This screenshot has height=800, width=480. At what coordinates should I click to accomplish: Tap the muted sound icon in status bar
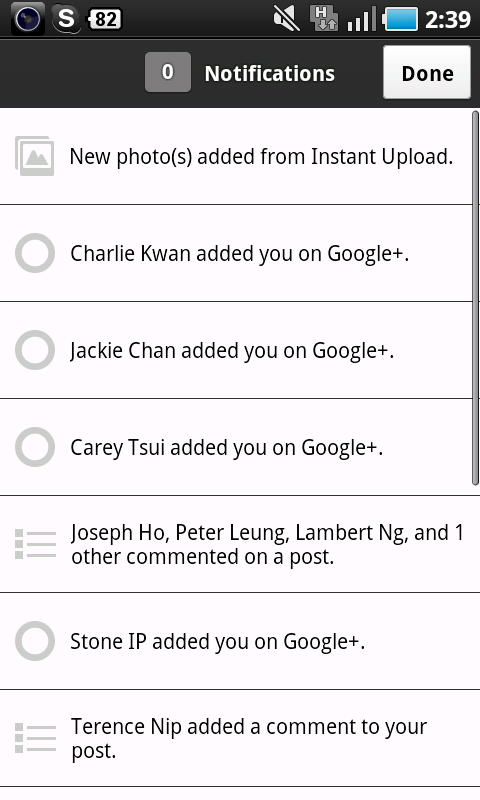(x=286, y=19)
